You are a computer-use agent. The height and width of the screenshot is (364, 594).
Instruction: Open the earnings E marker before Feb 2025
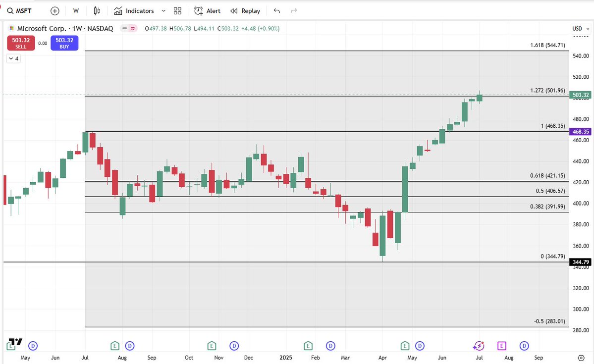[x=308, y=346]
